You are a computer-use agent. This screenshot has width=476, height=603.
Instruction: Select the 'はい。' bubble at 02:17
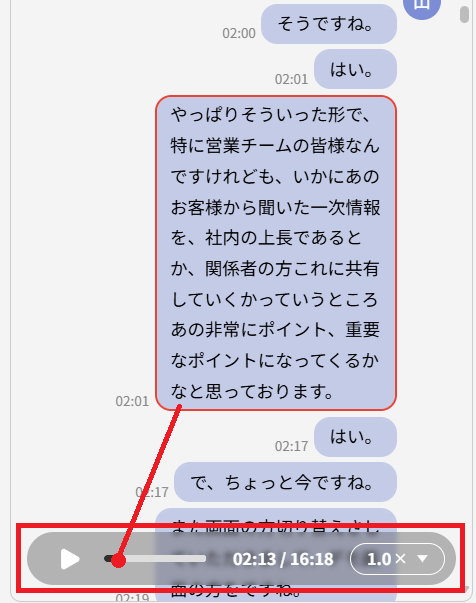click(355, 437)
